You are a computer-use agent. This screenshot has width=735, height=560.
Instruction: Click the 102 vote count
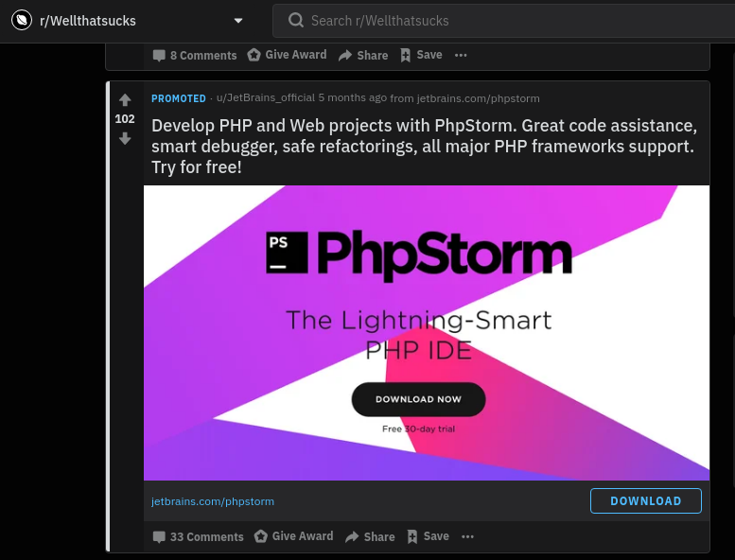click(x=125, y=119)
